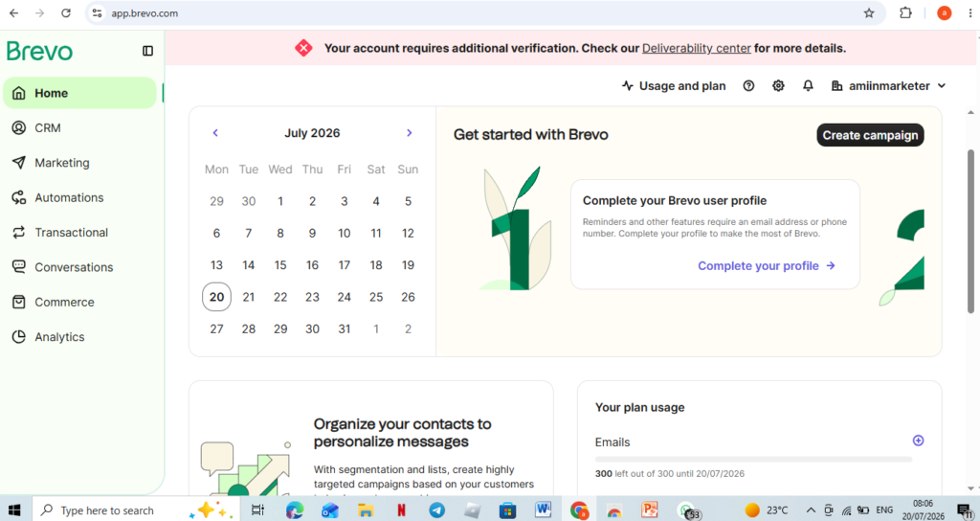Collapse the sidebar with the panel icon
The width and height of the screenshot is (980, 521).
click(147, 51)
